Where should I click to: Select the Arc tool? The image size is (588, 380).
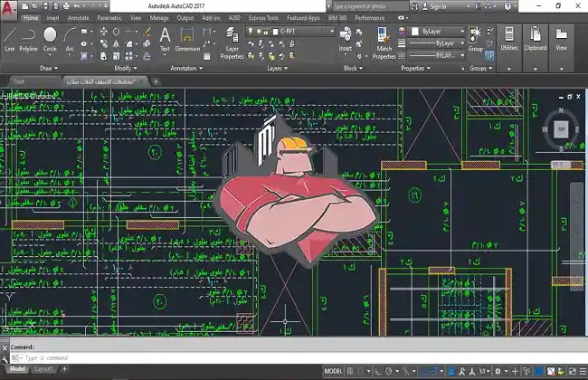(70, 40)
